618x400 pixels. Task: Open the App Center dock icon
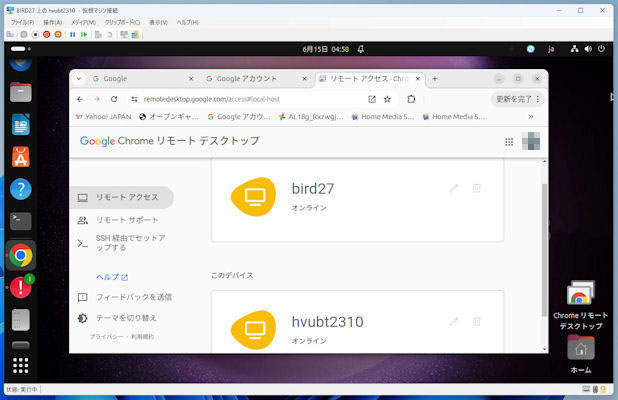tap(20, 157)
